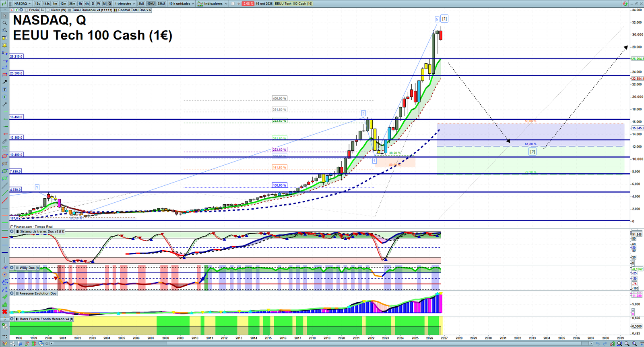This screenshot has width=644, height=347.
Task: Choose the square text T tool
Action: point(4,89)
